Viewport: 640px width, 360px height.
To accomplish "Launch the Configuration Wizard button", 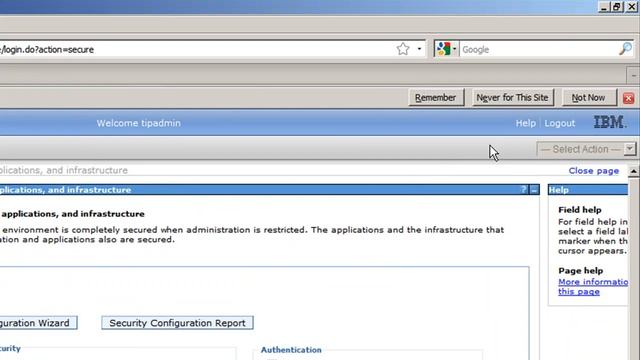I will click(x=38, y=323).
